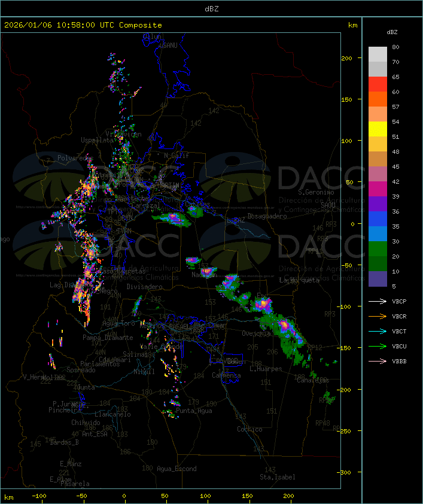Click the L.Huarpes place label

(x=266, y=369)
